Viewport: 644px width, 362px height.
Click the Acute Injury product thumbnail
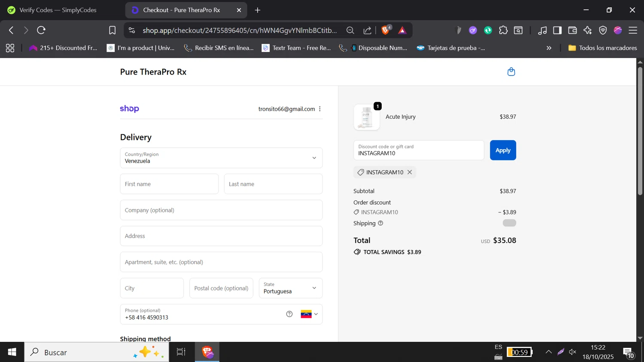pos(367,118)
